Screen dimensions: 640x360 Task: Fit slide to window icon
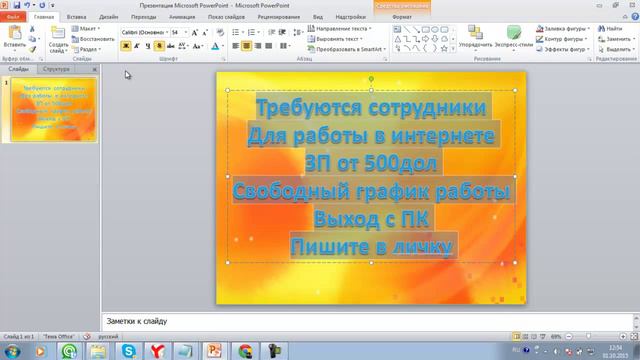634,337
